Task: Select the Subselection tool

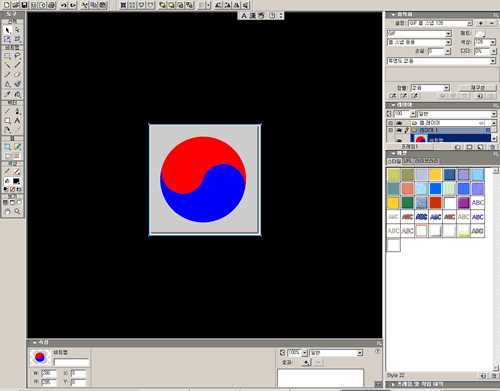Action: [x=17, y=30]
